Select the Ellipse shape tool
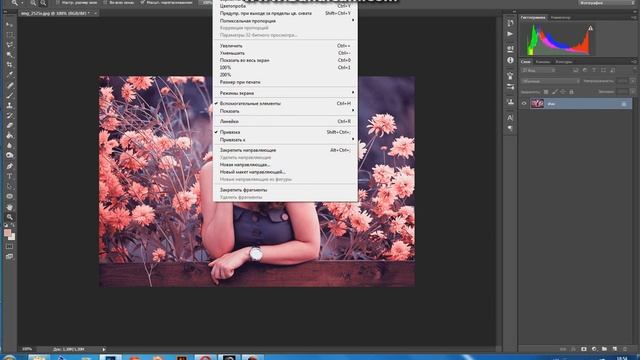Screen dimensions: 640x360 point(9,196)
